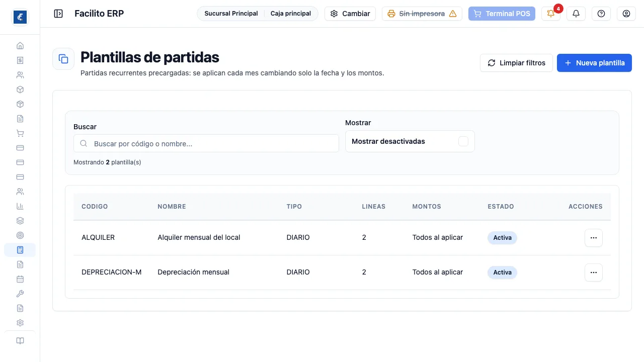The width and height of the screenshot is (644, 362).
Task: Open alerts bell showing badge 4
Action: pyautogui.click(x=551, y=14)
